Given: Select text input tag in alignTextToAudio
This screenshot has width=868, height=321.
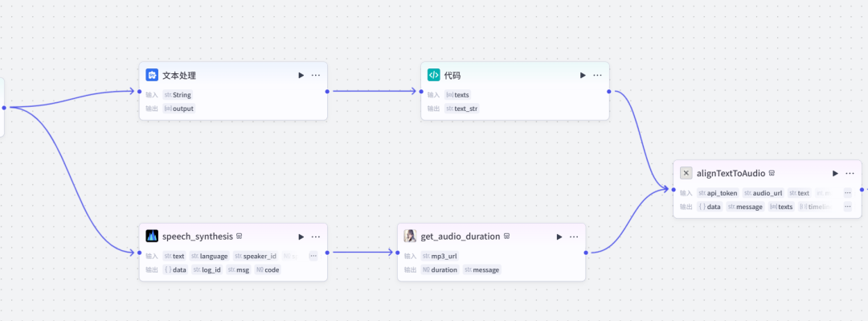Looking at the screenshot, I should click(800, 193).
